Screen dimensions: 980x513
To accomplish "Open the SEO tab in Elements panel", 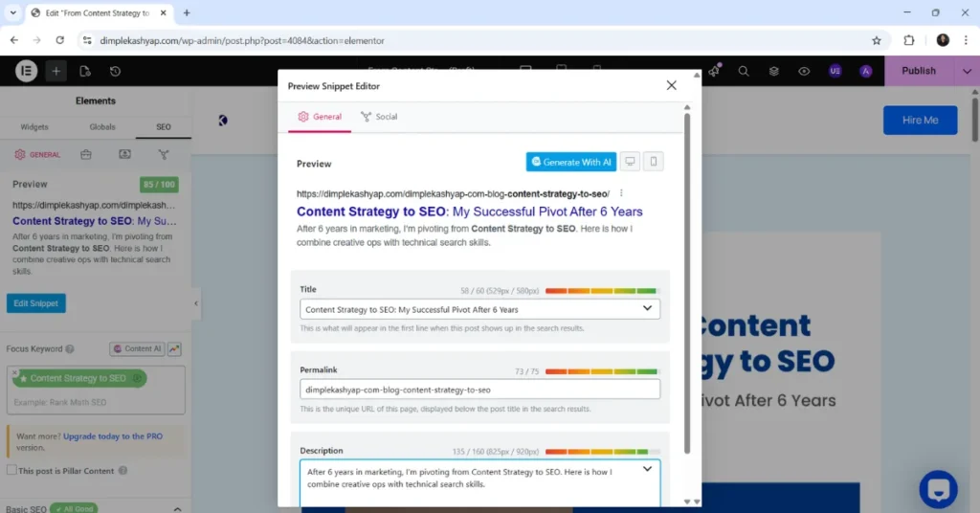I will click(163, 127).
